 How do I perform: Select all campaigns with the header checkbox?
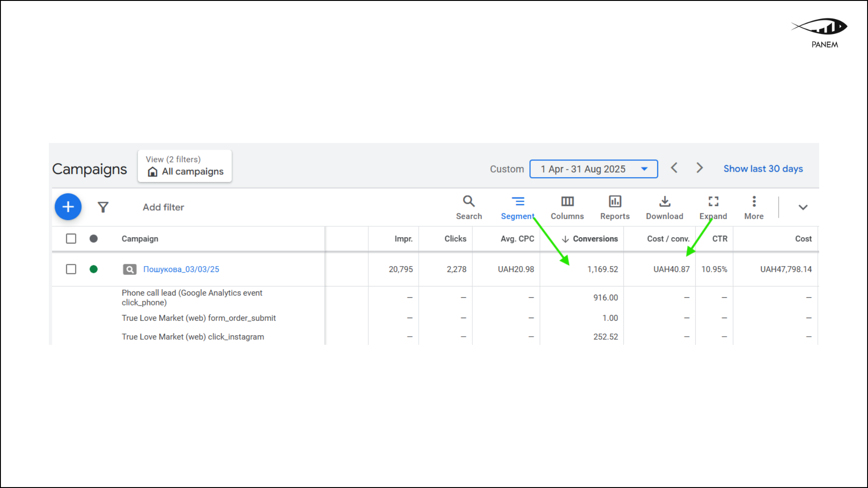click(x=71, y=238)
